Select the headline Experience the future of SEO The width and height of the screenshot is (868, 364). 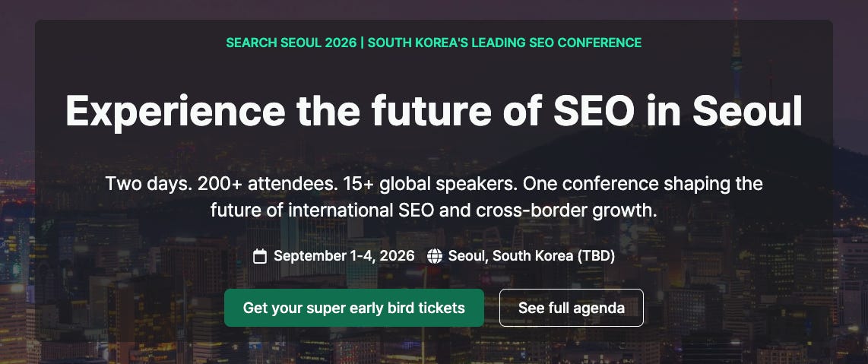[x=350, y=111]
